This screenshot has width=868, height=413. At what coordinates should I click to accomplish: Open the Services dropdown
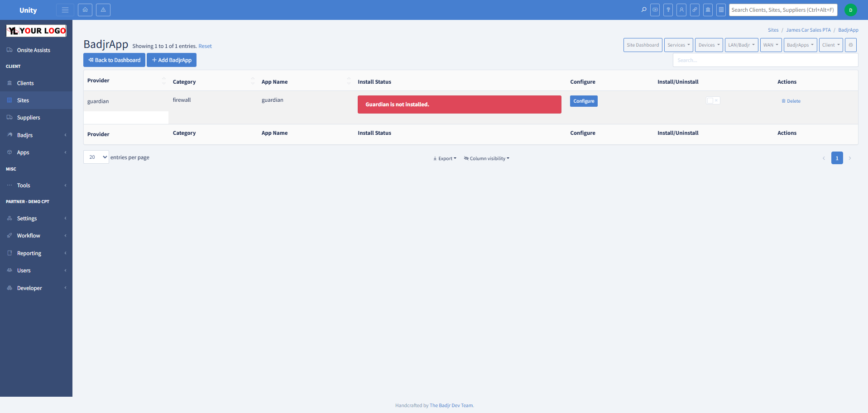(679, 45)
